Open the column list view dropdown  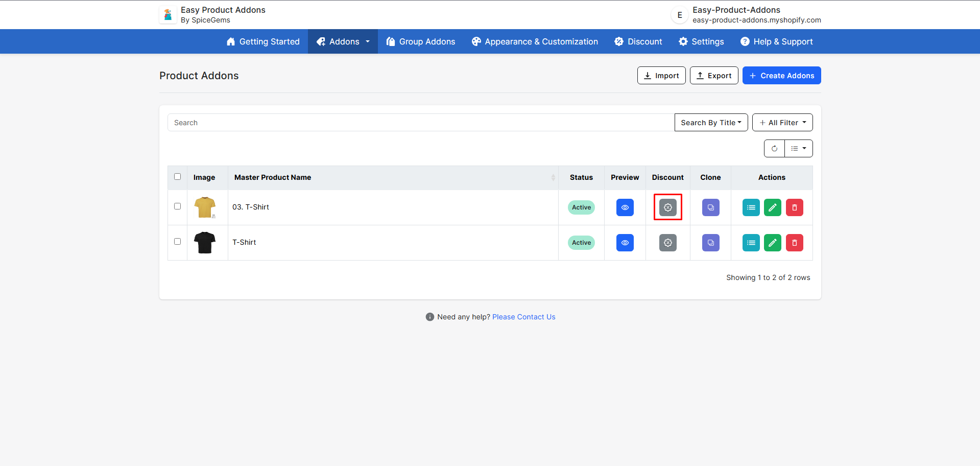(798, 149)
